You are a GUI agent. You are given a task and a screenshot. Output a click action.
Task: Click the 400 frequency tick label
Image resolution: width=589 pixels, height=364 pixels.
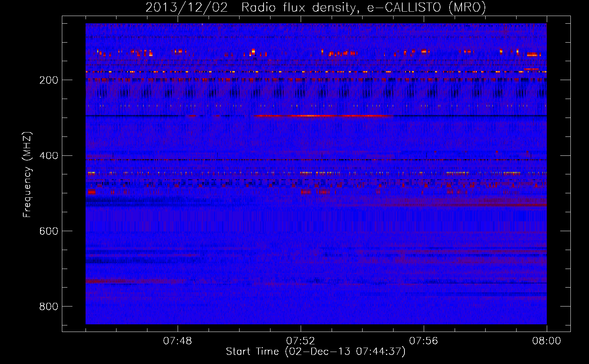tap(49, 156)
